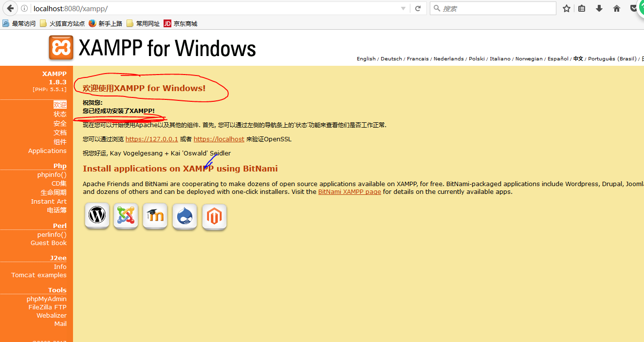
Task: Open Info under J2ee
Action: (60, 267)
